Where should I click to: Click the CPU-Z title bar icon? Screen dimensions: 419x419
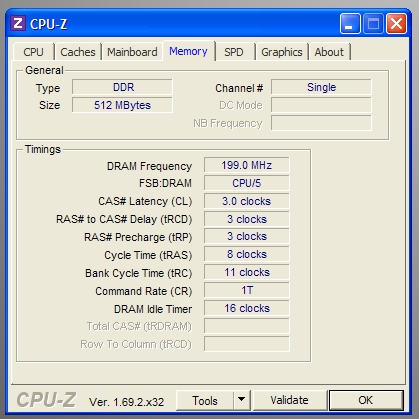coord(18,23)
